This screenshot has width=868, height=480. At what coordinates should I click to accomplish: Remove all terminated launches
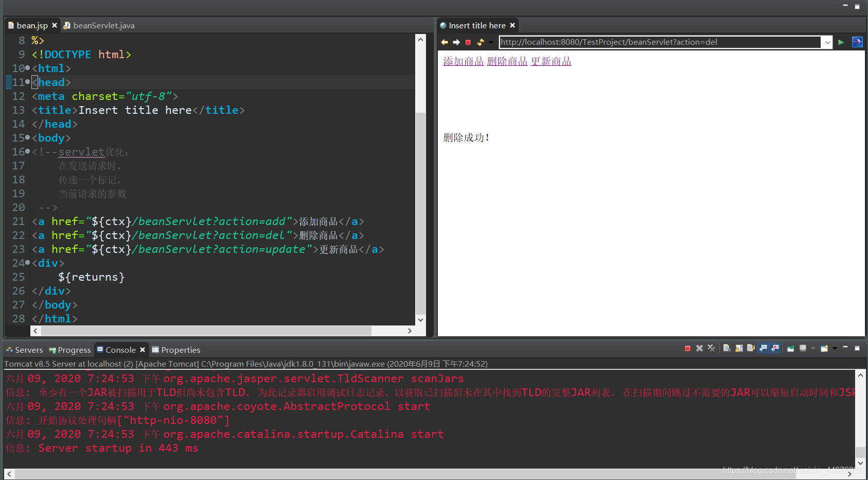click(711, 349)
